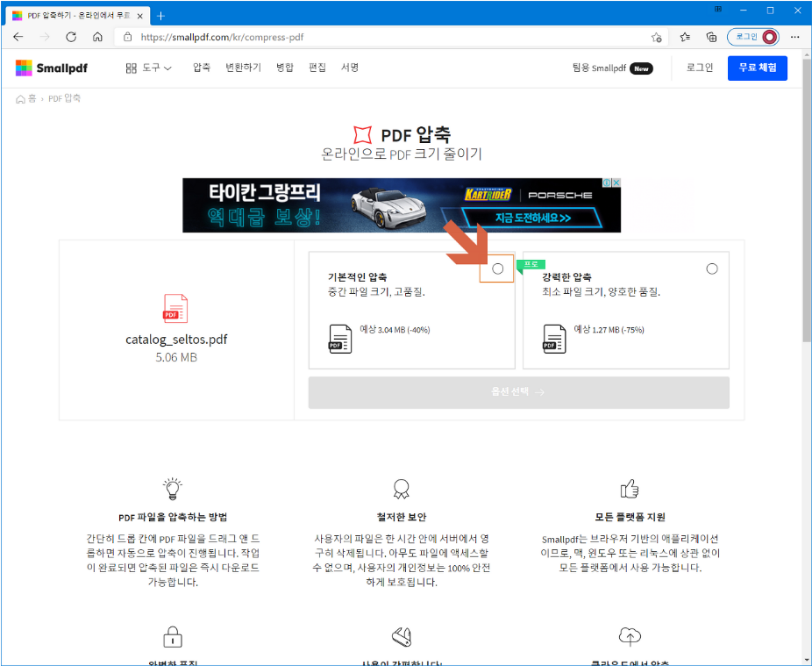Expand the 도구 tools dropdown

point(148,68)
